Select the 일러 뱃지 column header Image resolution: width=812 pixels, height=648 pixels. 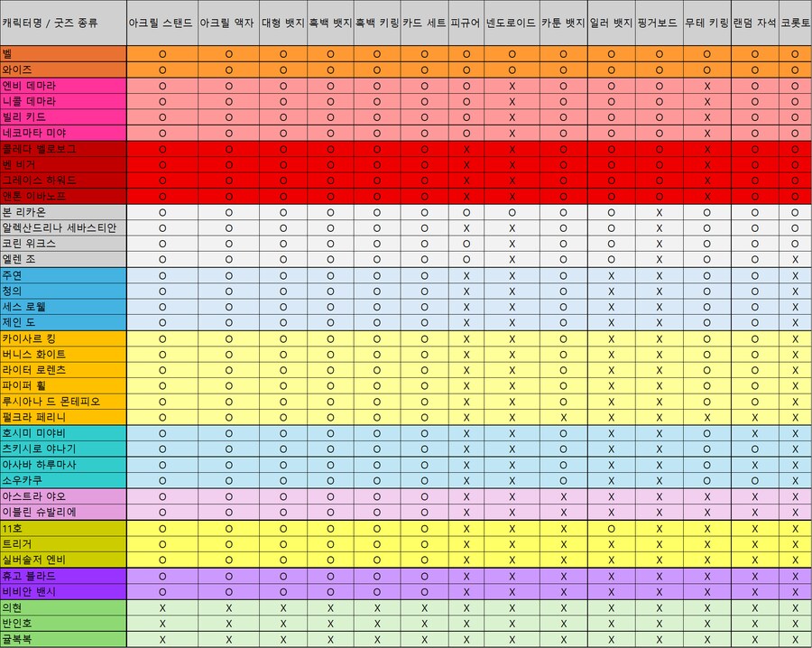611,23
